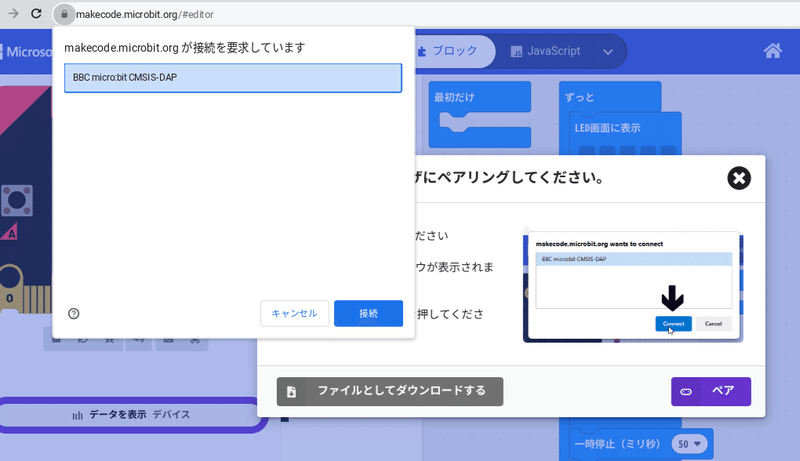This screenshot has width=800, height=461.
Task: Click the browser reload icon
Action: coord(36,14)
